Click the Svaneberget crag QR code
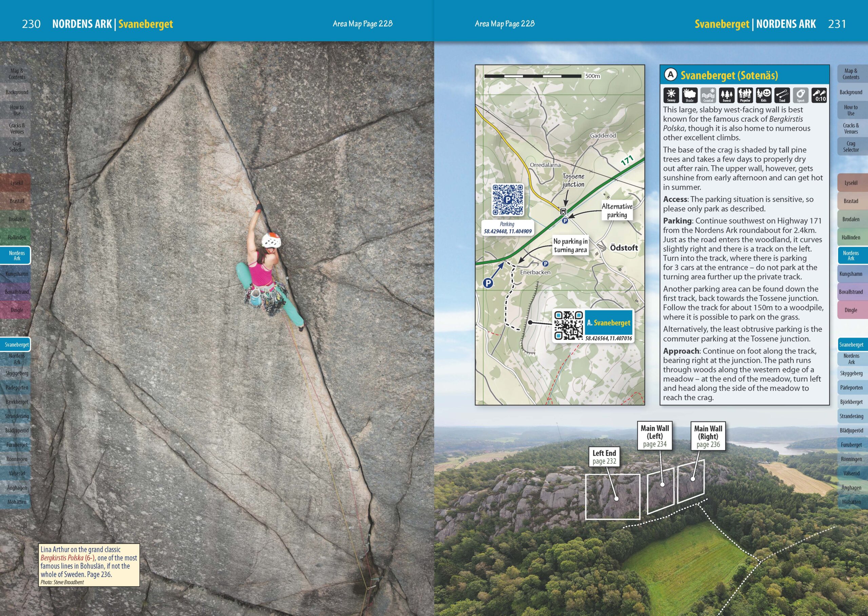 point(568,325)
